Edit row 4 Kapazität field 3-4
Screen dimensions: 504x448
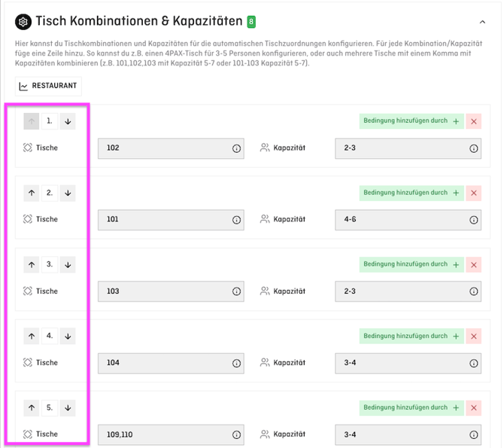tap(408, 363)
